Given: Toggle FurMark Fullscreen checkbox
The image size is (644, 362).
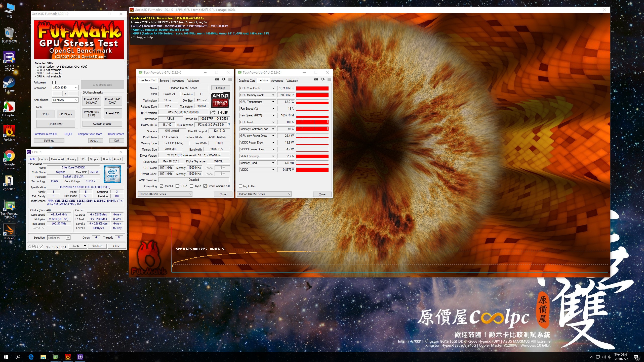Looking at the screenshot, I should tap(54, 82).
